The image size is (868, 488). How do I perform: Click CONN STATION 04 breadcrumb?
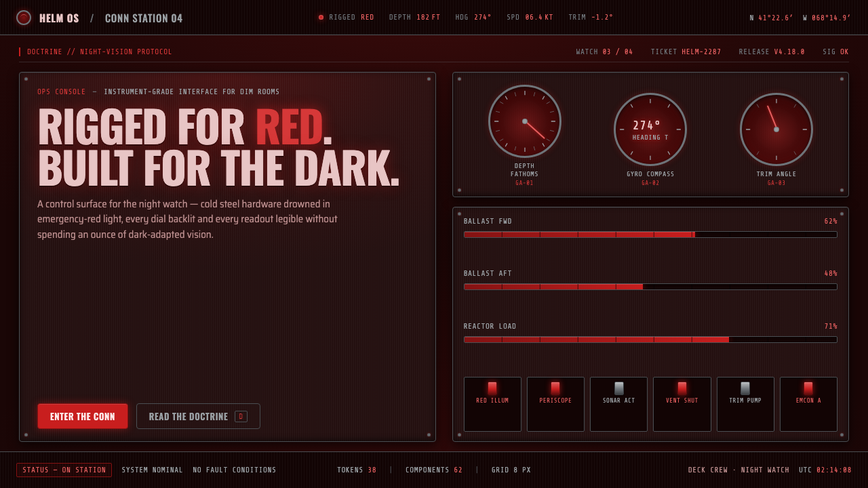(144, 18)
